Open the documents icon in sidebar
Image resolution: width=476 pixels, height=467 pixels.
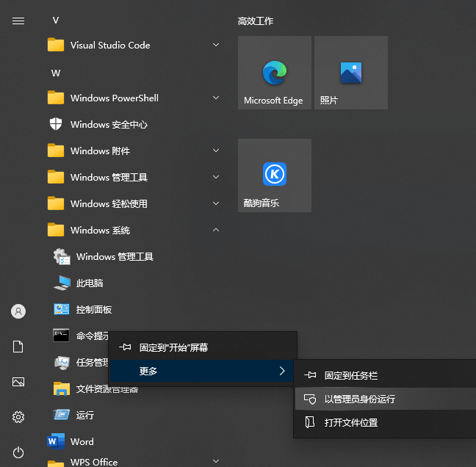coord(18,347)
